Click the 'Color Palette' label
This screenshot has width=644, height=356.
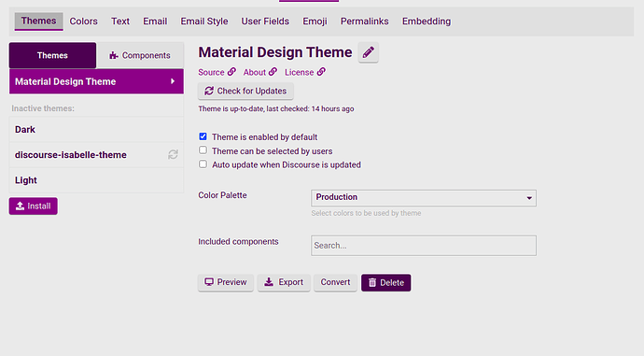222,195
